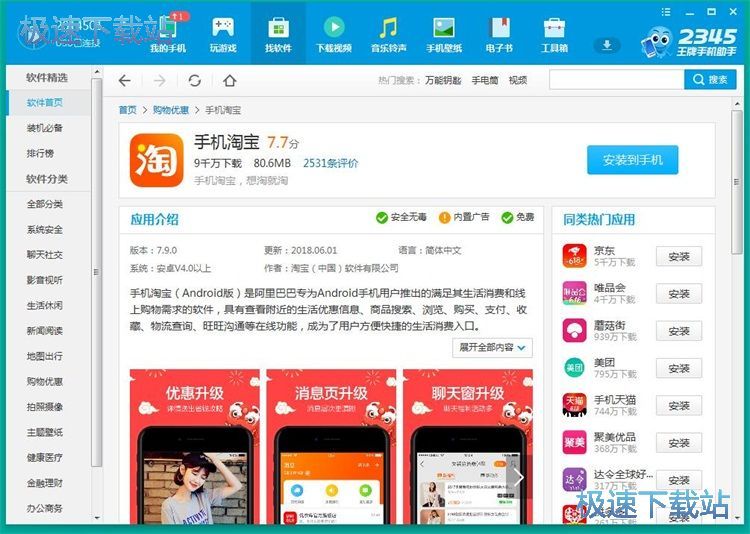Open the main menu list icon in title bar
The image size is (750, 534).
tap(666, 12)
